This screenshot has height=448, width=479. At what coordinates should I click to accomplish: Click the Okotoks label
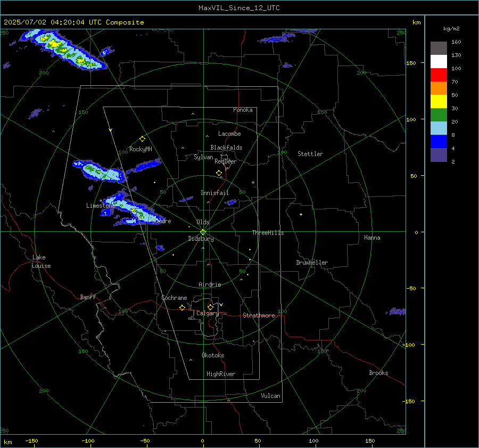[x=213, y=355]
